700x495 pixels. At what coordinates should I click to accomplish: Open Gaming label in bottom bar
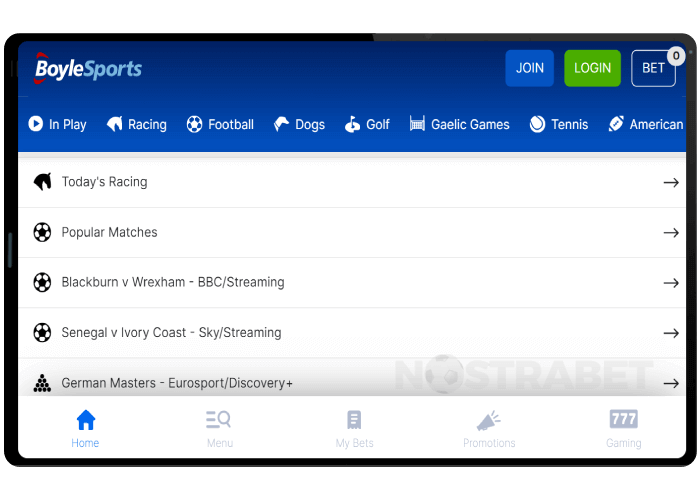pos(624,443)
